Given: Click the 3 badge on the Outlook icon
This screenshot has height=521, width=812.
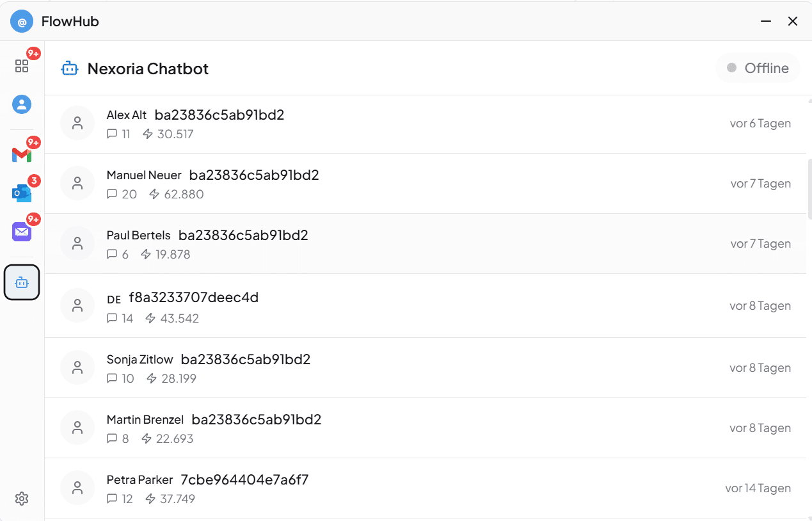Looking at the screenshot, I should click(33, 180).
